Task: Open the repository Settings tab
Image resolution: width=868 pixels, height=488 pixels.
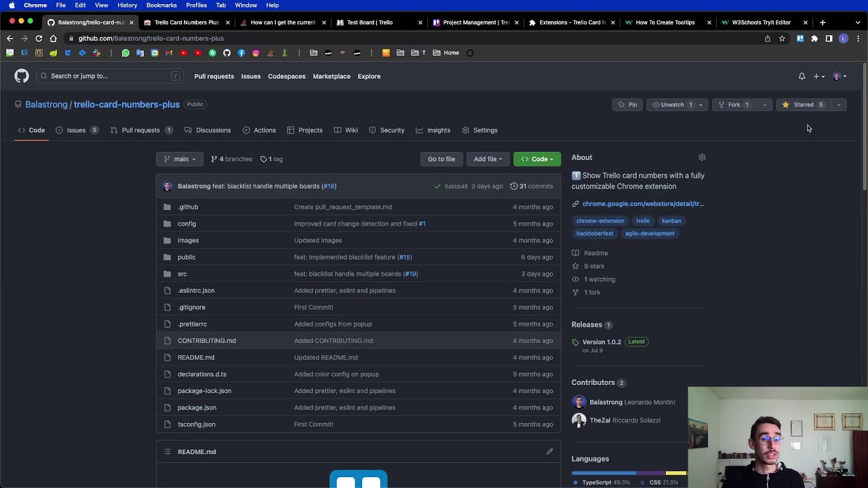Action: [479, 130]
